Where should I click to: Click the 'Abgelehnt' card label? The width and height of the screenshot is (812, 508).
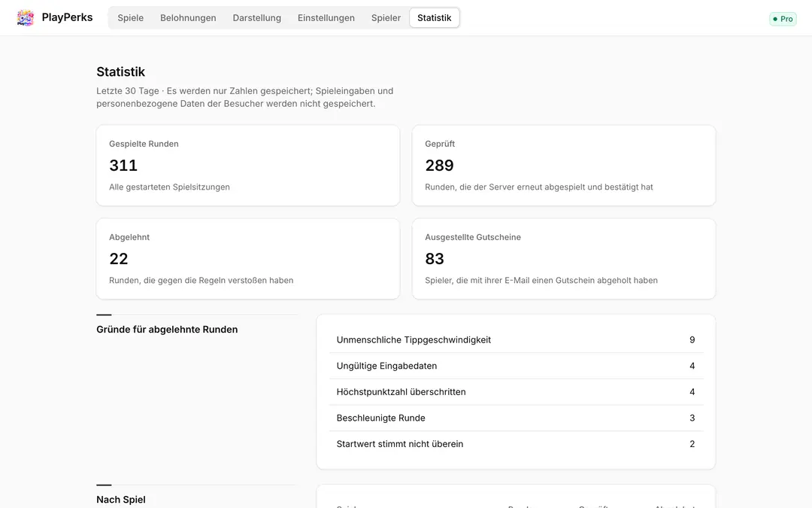coord(129,237)
